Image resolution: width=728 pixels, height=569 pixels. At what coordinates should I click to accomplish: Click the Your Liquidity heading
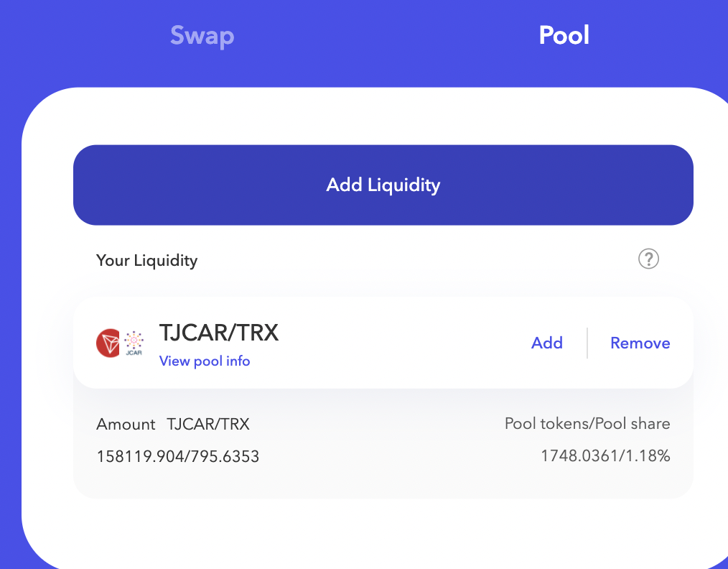[146, 260]
